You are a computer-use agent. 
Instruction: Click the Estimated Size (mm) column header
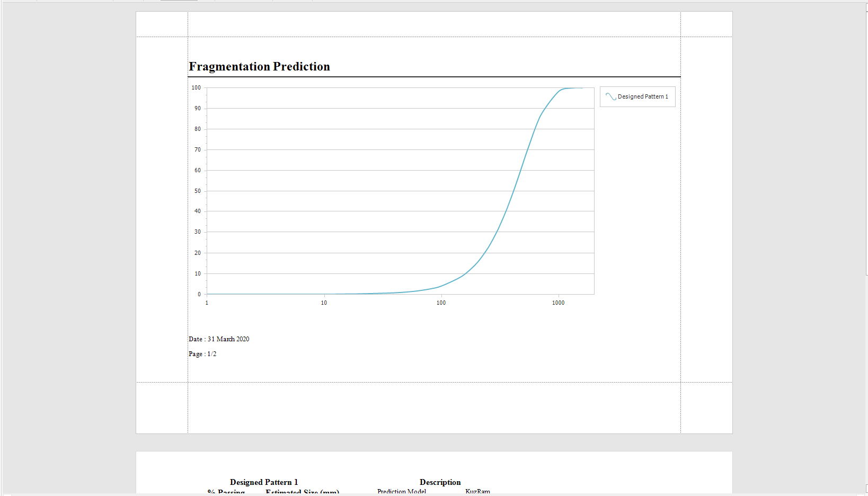click(x=302, y=492)
